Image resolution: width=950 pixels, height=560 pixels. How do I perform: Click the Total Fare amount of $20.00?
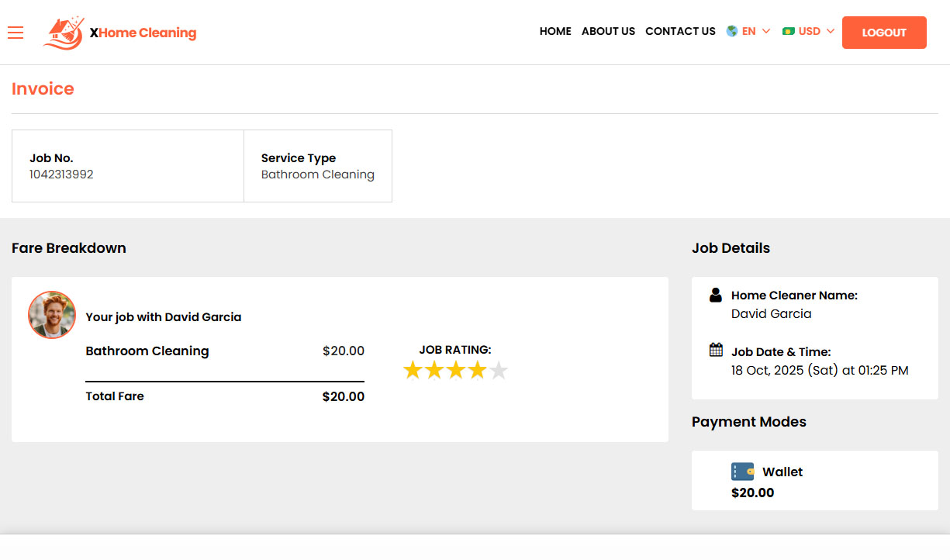click(343, 396)
